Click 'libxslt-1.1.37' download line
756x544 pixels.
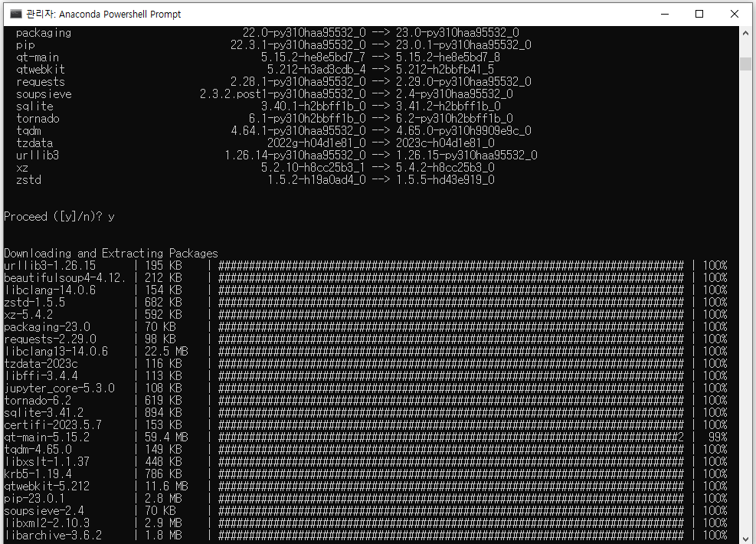[x=365, y=462]
